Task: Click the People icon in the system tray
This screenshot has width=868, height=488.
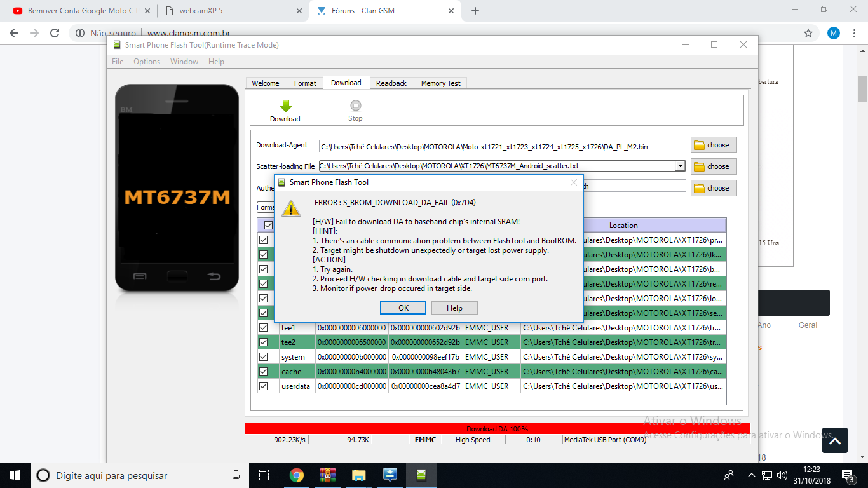Action: pos(729,475)
